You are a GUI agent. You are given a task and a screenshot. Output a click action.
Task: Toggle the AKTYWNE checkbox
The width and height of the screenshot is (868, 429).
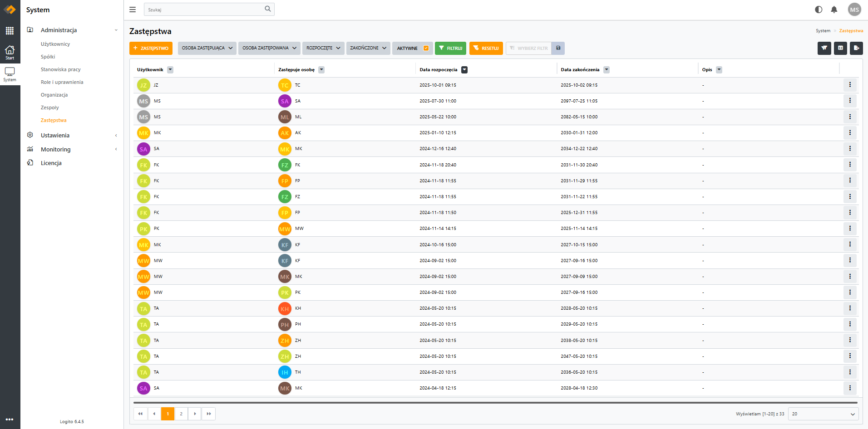pos(426,48)
